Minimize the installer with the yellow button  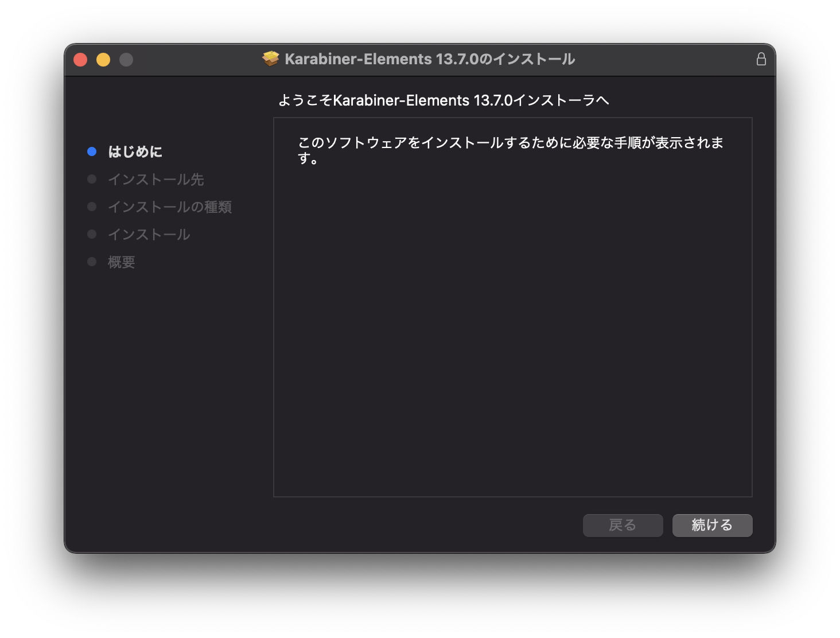pyautogui.click(x=103, y=60)
